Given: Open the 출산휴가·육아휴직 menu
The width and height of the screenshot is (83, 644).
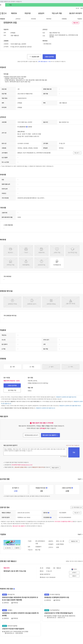Looking at the screenshot, I should (x=75, y=13).
